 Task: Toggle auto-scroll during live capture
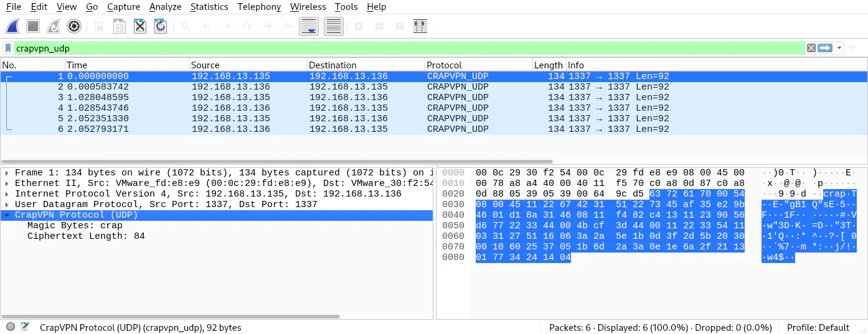pos(309,26)
